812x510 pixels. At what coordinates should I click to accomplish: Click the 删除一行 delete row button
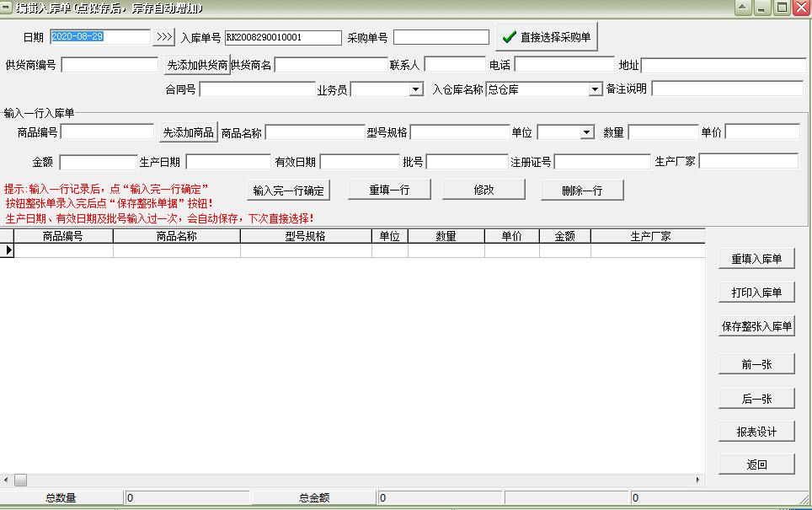pyautogui.click(x=582, y=191)
